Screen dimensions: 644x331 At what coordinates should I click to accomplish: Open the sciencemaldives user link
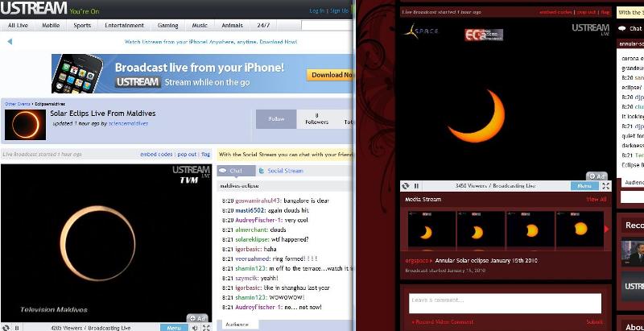point(129,123)
